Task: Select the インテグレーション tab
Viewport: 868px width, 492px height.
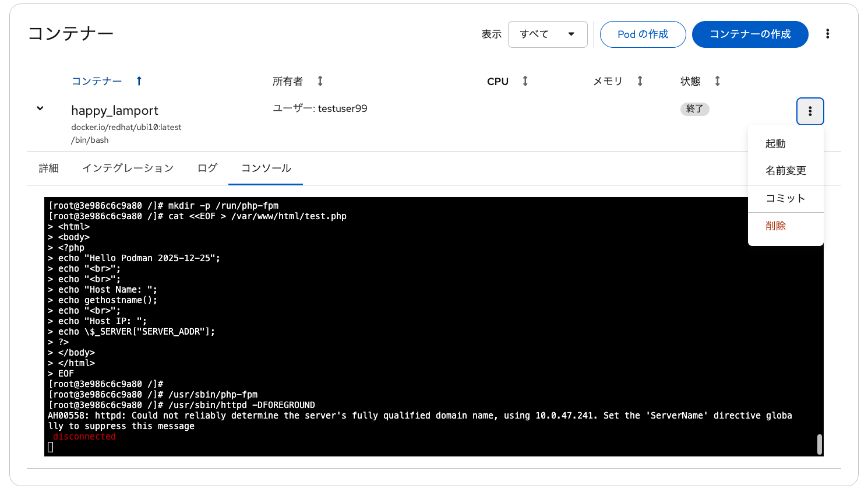Action: [128, 168]
